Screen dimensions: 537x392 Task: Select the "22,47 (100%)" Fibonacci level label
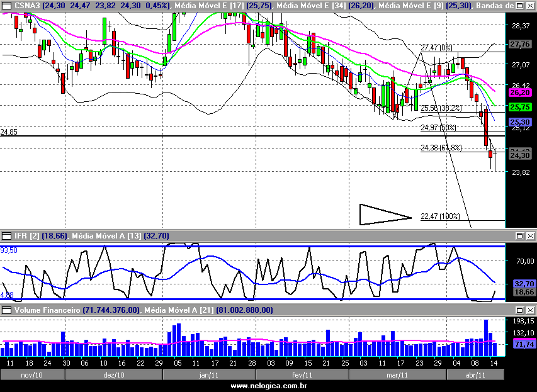(440, 216)
